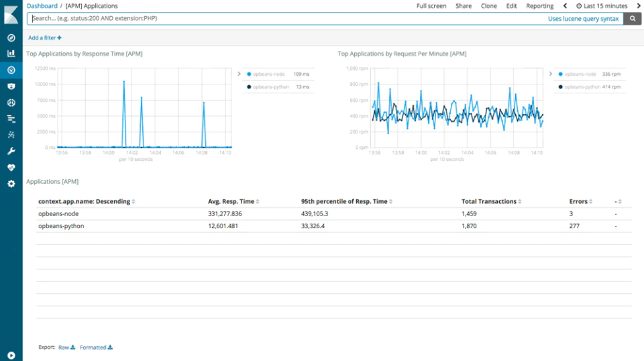Click into the lucene search input field
Screen dimensions: 644x361
(x=288, y=19)
